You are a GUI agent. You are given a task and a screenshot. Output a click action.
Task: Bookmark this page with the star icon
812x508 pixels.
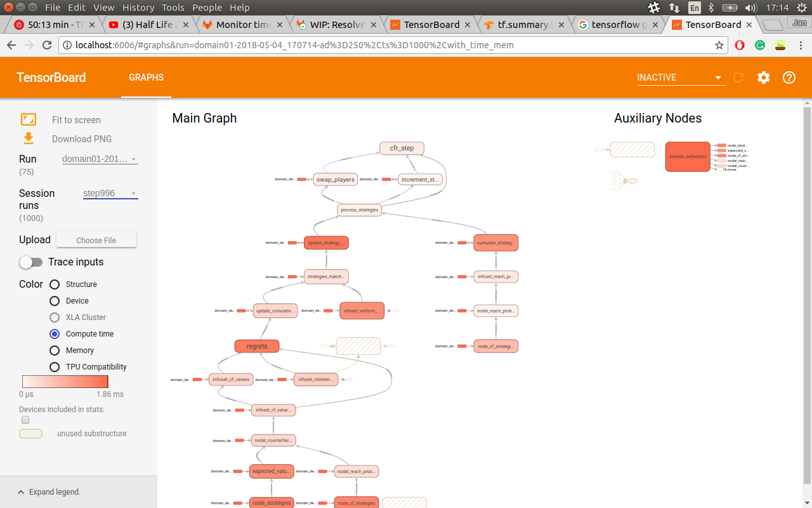coord(719,45)
